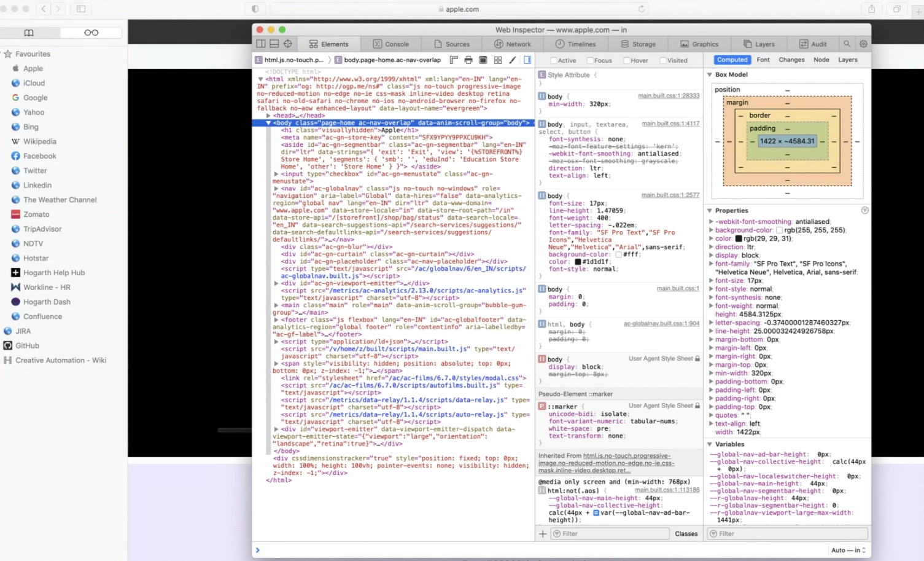
Task: Enable paint flashing brush icon
Action: 513,60
